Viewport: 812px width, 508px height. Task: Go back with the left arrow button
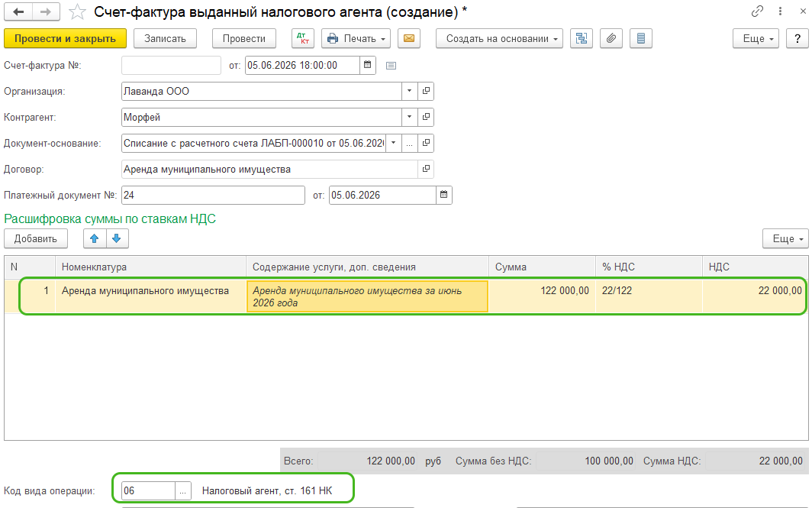click(x=18, y=11)
